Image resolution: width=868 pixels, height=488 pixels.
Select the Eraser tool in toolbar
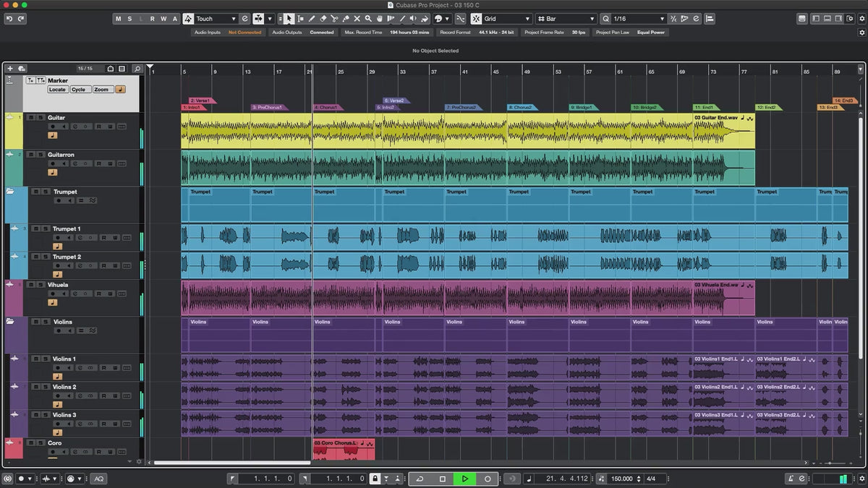323,19
